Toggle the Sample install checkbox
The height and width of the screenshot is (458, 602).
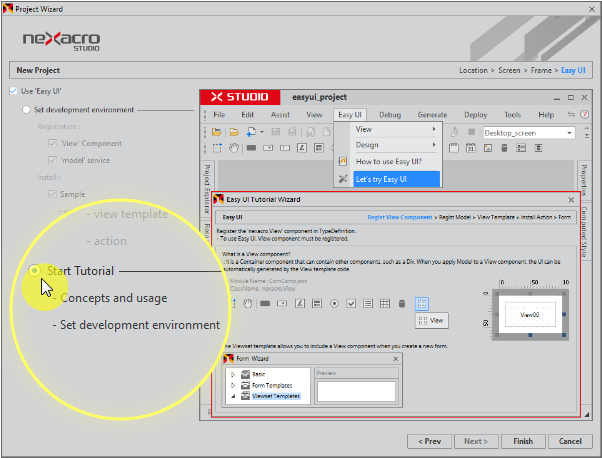53,194
